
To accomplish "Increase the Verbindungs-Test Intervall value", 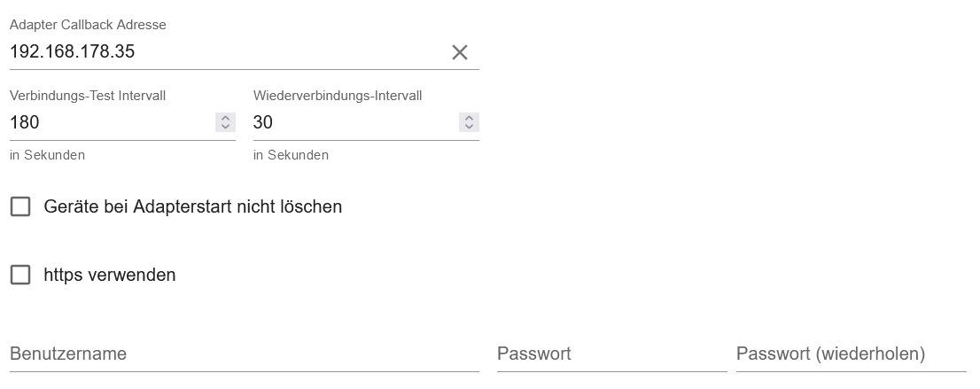I will point(225,118).
